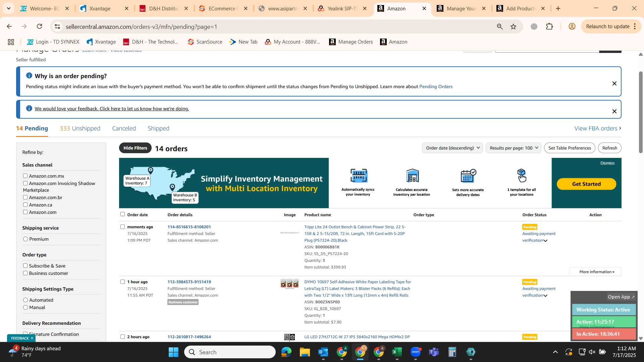Switch to the D&H Distributing browser tab

164,8
